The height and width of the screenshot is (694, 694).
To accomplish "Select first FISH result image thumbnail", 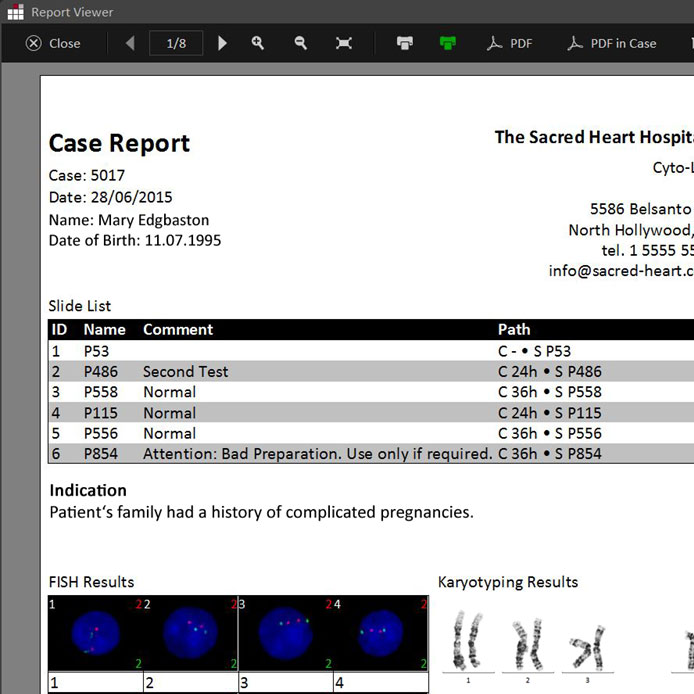I will click(95, 633).
